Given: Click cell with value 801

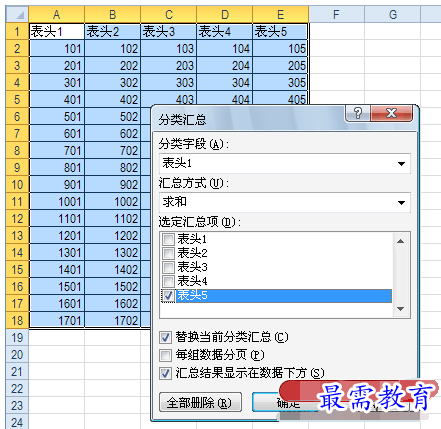Looking at the screenshot, I should point(57,168).
